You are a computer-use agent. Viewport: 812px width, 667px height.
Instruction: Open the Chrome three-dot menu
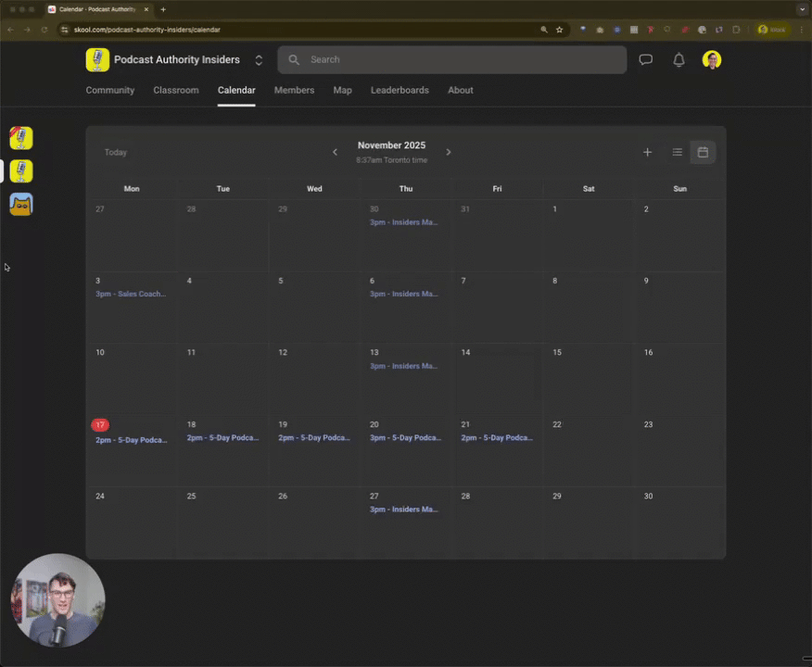802,30
